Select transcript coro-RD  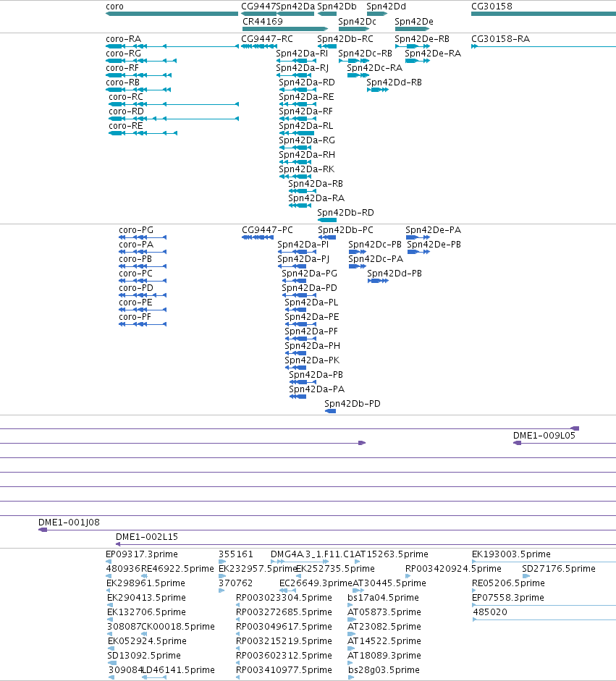[174, 119]
